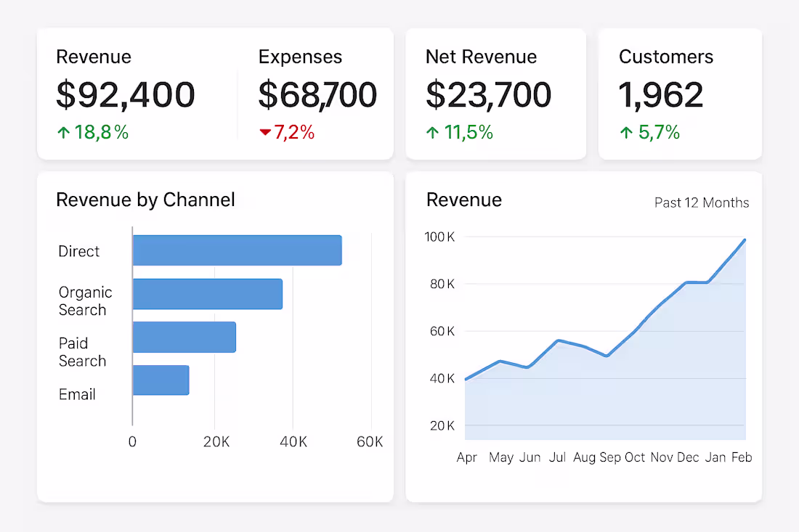Click the $92,400 Revenue figure
The height and width of the screenshot is (532, 799).
(x=125, y=94)
